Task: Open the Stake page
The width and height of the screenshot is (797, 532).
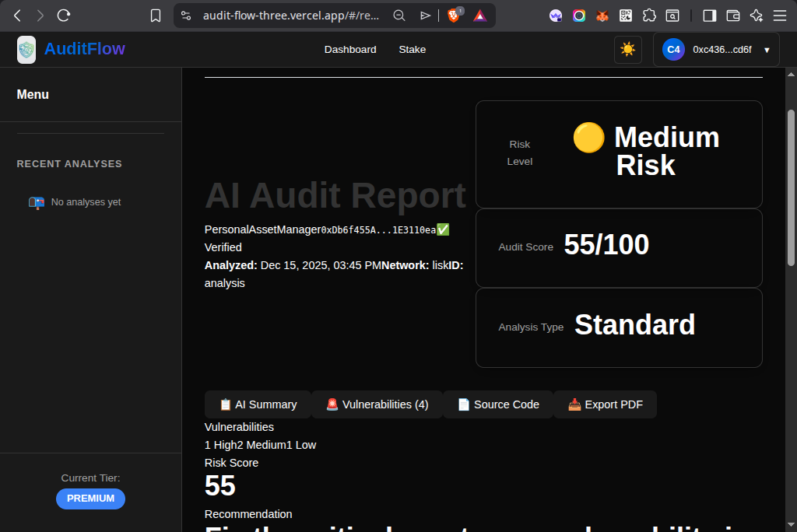Action: [x=413, y=50]
